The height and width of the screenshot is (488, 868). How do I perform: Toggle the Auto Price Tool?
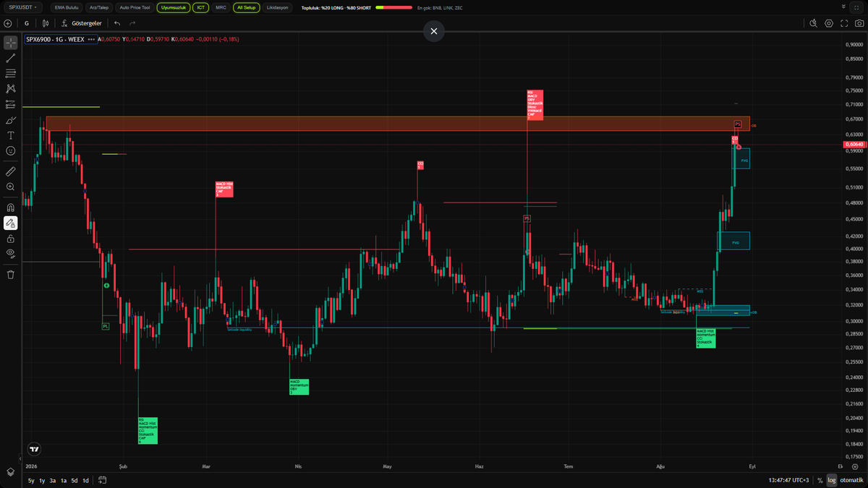point(135,7)
